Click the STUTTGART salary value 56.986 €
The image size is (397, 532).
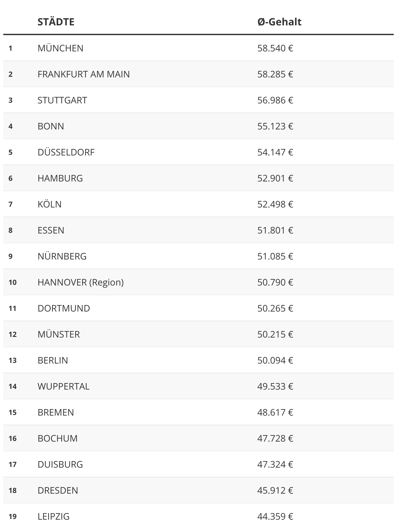click(275, 100)
